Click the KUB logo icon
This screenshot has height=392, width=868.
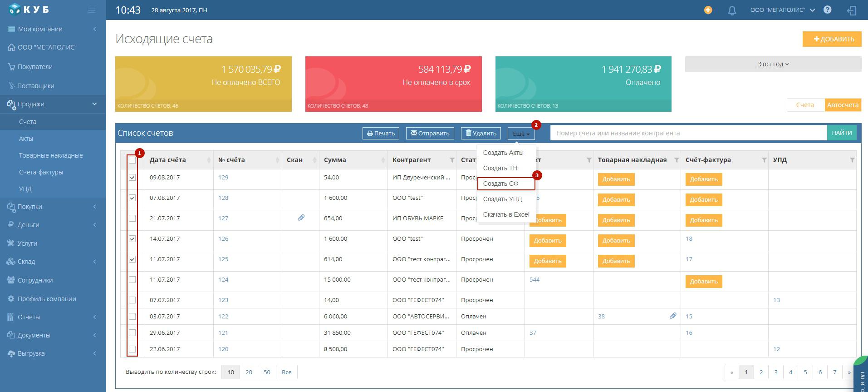click(15, 9)
